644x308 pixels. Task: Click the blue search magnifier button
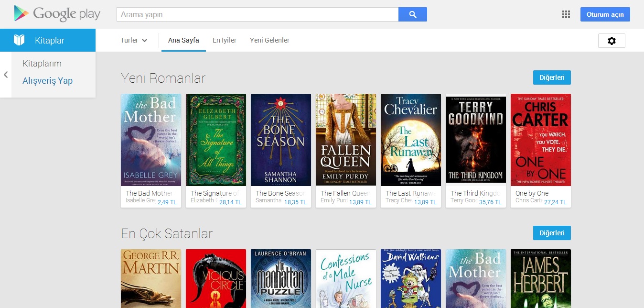pyautogui.click(x=413, y=14)
